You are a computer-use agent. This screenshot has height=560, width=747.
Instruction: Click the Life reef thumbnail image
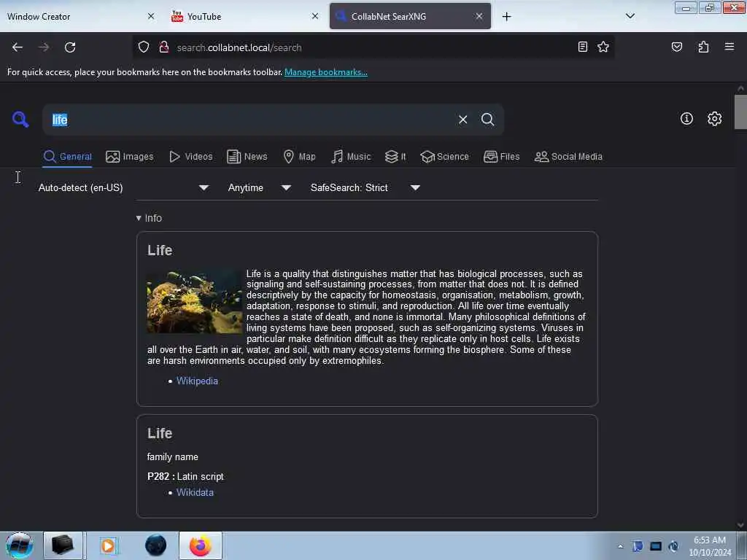click(x=194, y=301)
